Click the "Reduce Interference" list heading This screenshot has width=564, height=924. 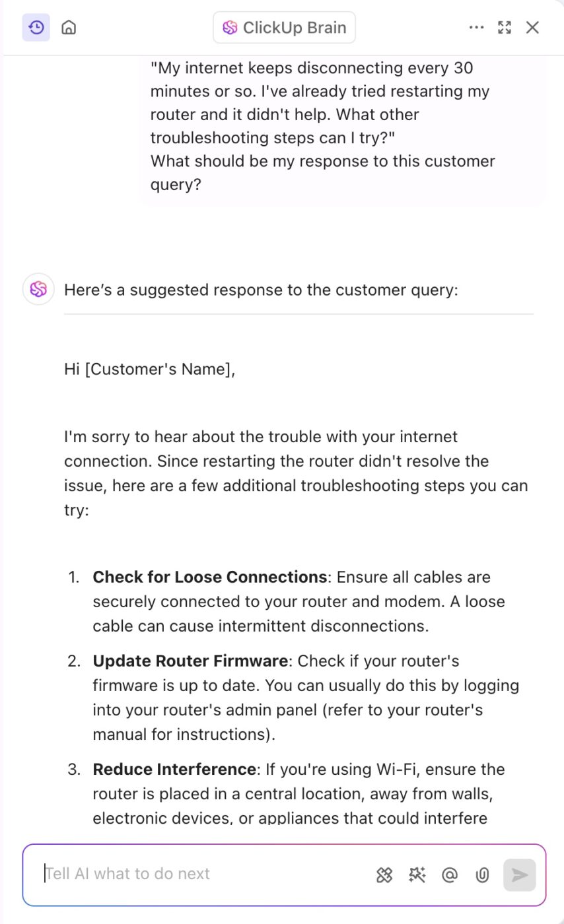(174, 769)
